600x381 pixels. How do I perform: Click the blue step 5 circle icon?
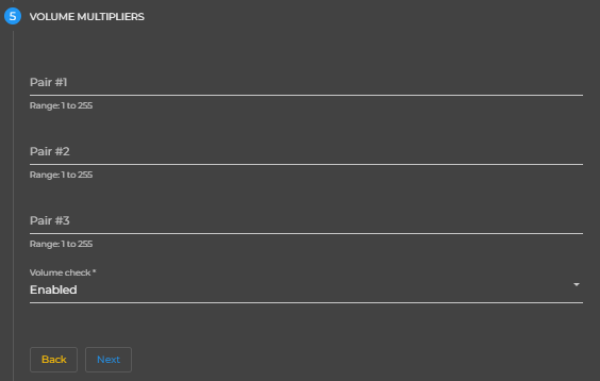[x=13, y=16]
